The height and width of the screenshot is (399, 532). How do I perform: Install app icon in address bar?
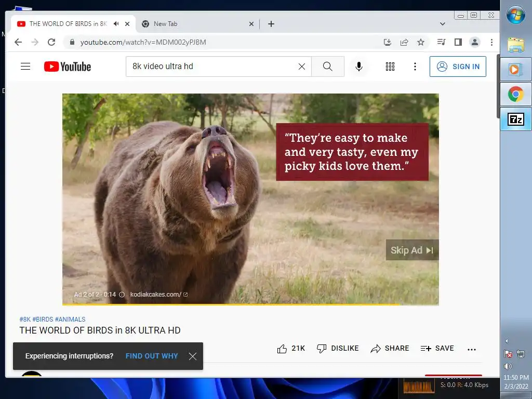[x=388, y=42]
